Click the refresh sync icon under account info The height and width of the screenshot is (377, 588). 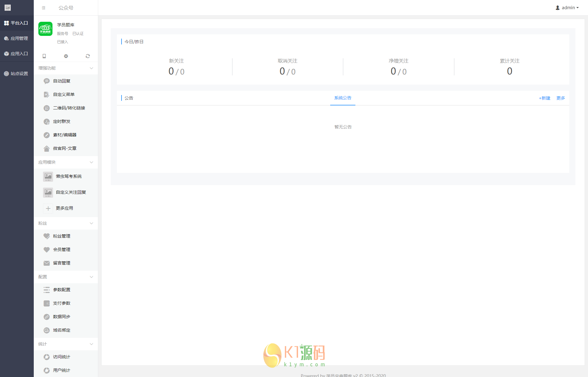[88, 56]
